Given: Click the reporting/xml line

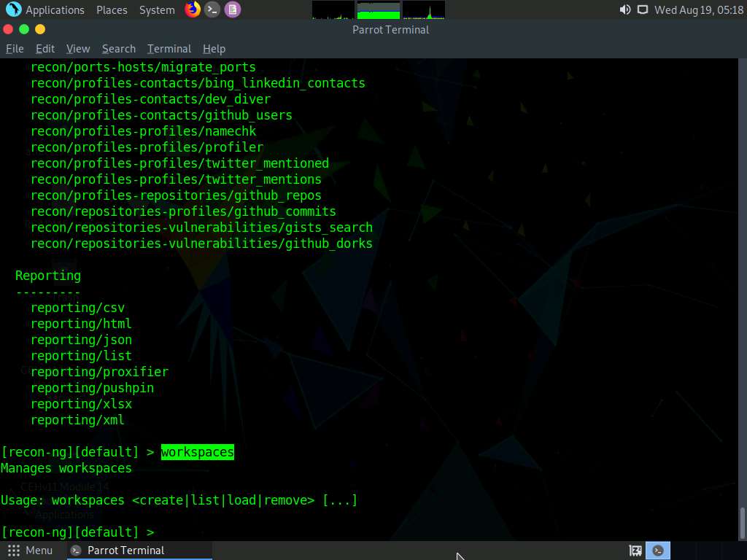Looking at the screenshot, I should tap(77, 420).
